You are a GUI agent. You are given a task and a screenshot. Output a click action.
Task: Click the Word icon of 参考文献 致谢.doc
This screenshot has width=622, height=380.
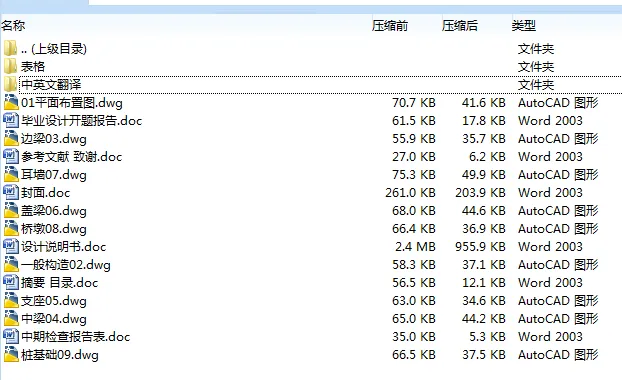pos(11,156)
